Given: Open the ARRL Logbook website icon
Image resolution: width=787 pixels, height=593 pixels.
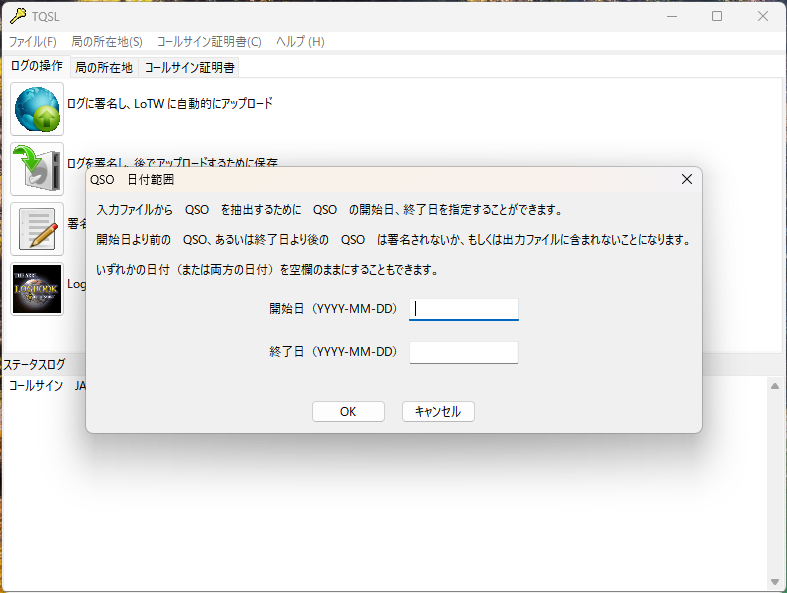Looking at the screenshot, I should click(37, 289).
